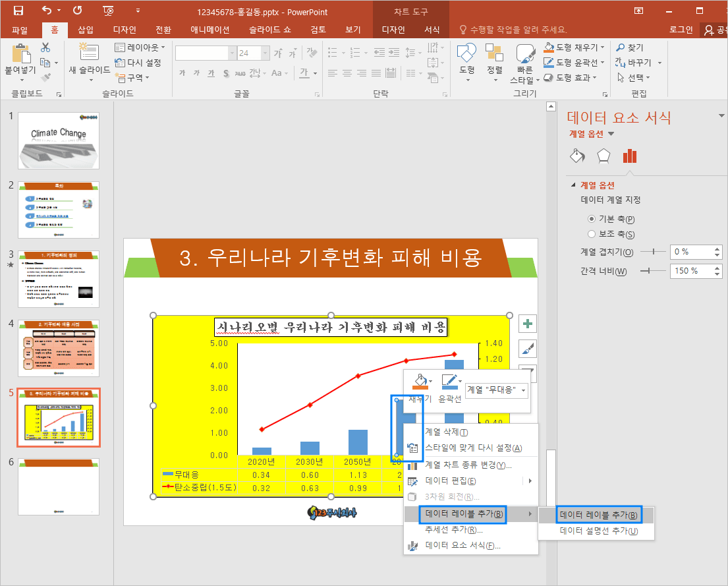Increase gap width with stepper up arrow
Viewport: 728px width, 586px height.
click(x=717, y=267)
